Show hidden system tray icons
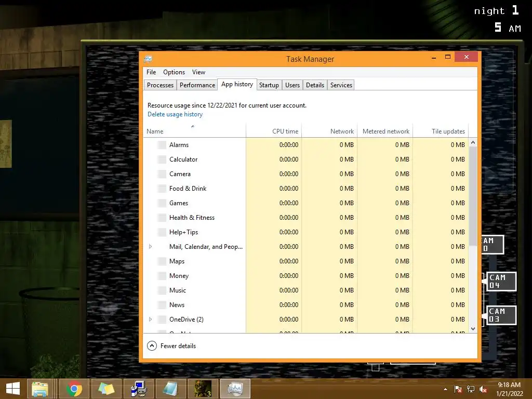Viewport: 532px width, 399px height. (x=445, y=389)
